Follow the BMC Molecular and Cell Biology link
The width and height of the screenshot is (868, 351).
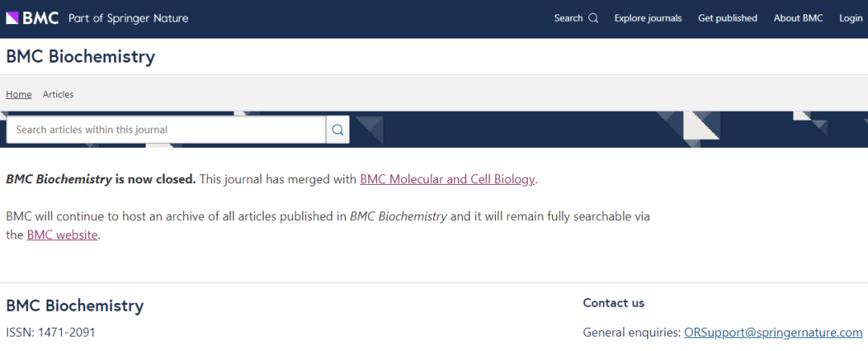448,179
